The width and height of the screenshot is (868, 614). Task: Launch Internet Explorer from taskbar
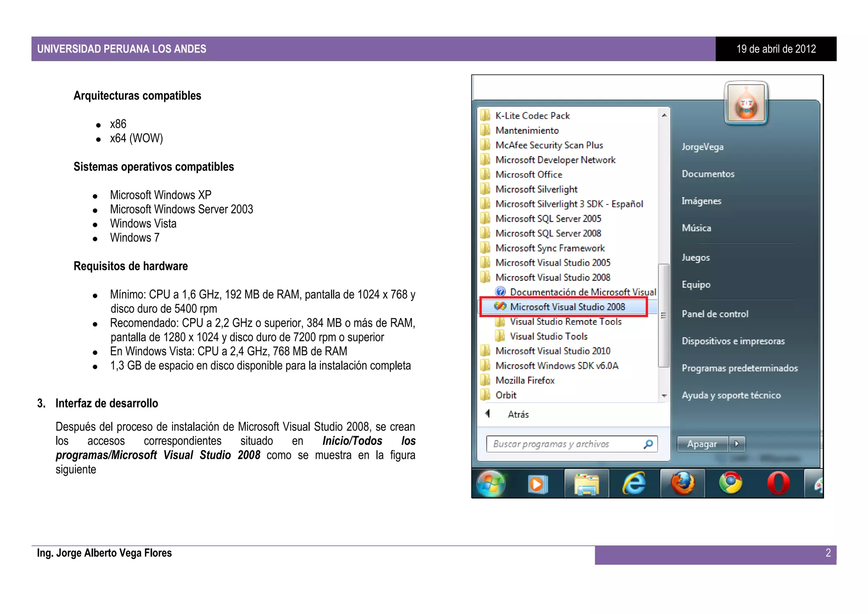pos(634,483)
